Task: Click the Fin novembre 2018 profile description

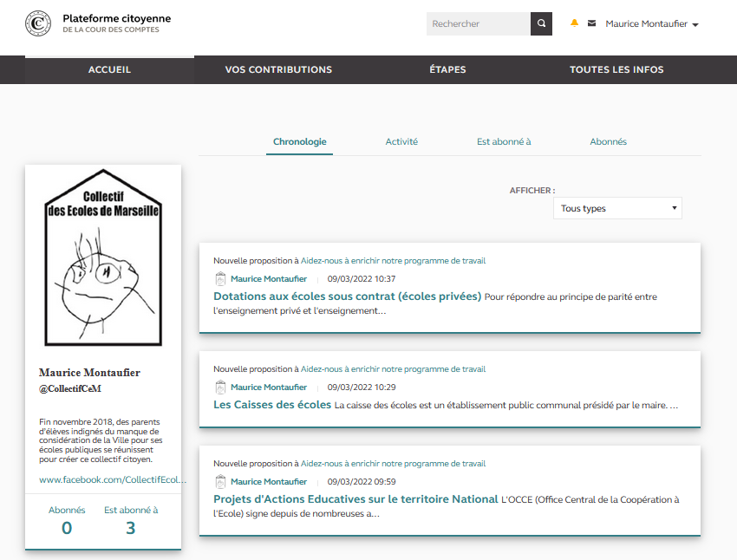Action: point(101,440)
